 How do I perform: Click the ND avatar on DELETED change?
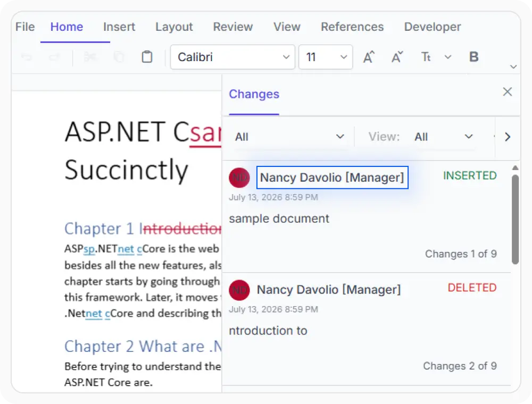pyautogui.click(x=239, y=290)
